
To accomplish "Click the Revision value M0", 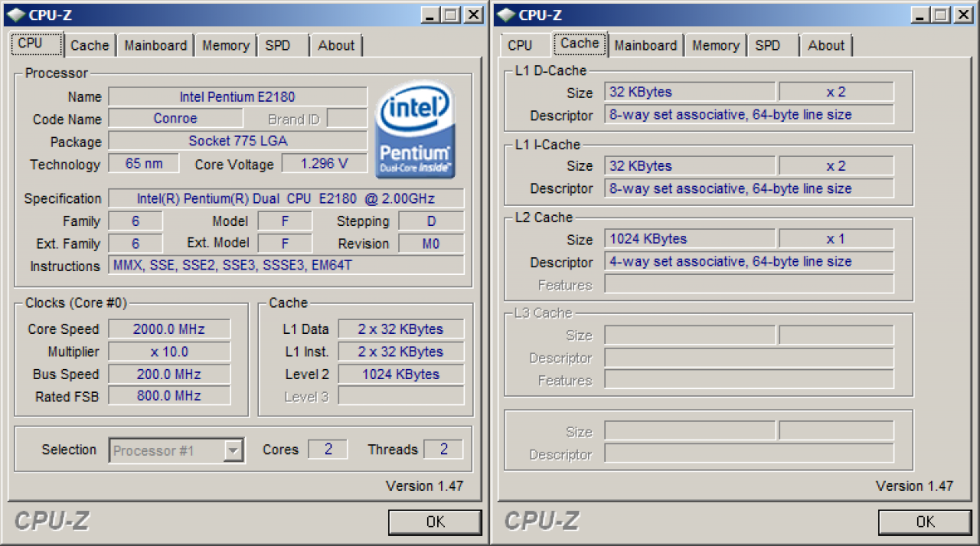I will pos(431,244).
